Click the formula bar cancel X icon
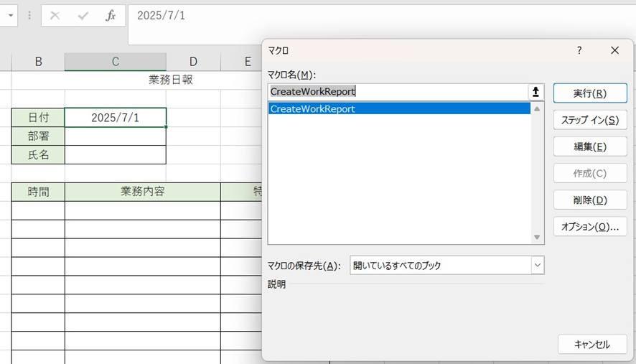Image resolution: width=636 pixels, height=364 pixels. 55,16
